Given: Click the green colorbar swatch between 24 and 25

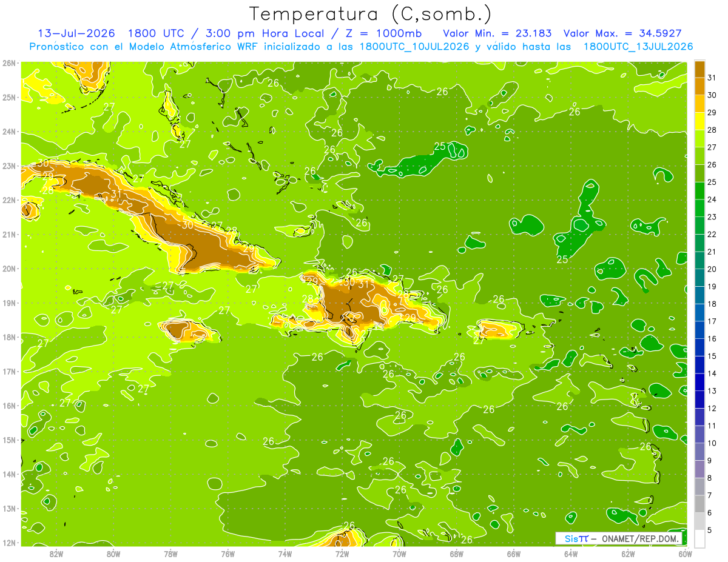Looking at the screenshot, I should (699, 191).
